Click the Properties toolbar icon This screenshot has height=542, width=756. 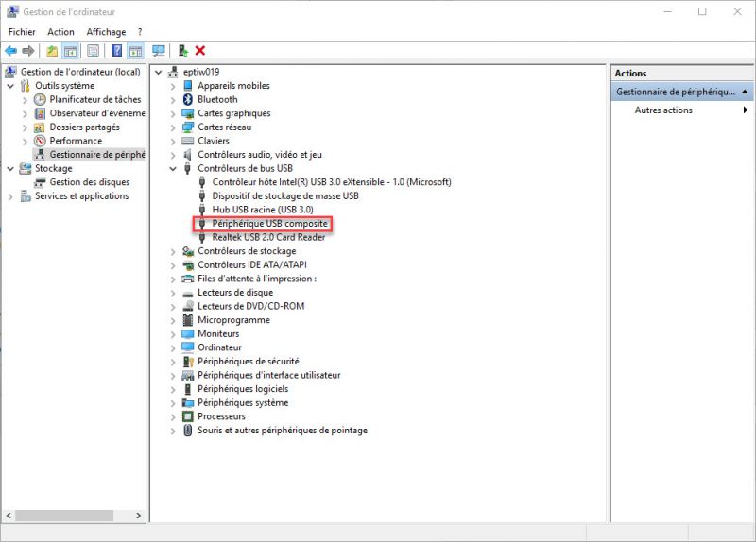coord(93,51)
